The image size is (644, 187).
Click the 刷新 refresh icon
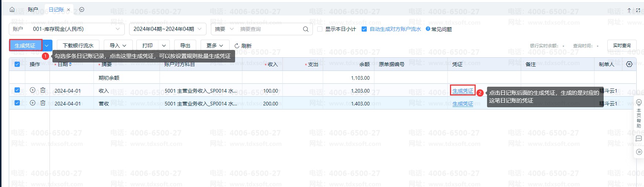237,46
